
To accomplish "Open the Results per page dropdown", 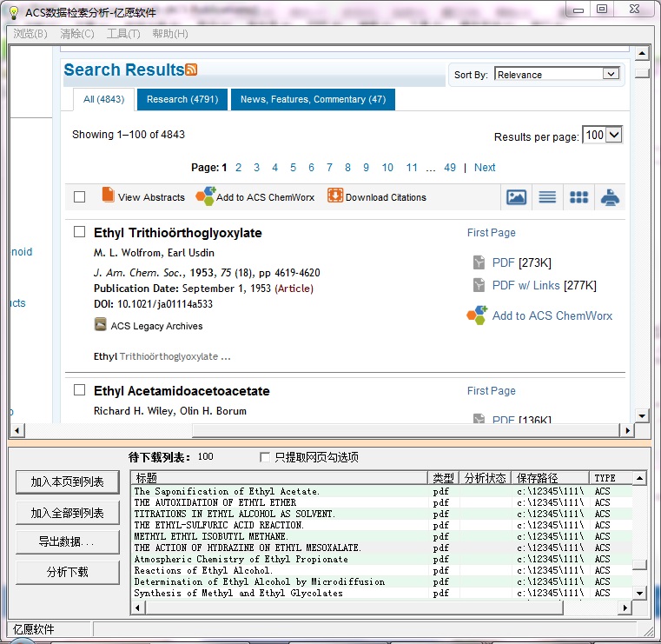I will click(x=615, y=135).
